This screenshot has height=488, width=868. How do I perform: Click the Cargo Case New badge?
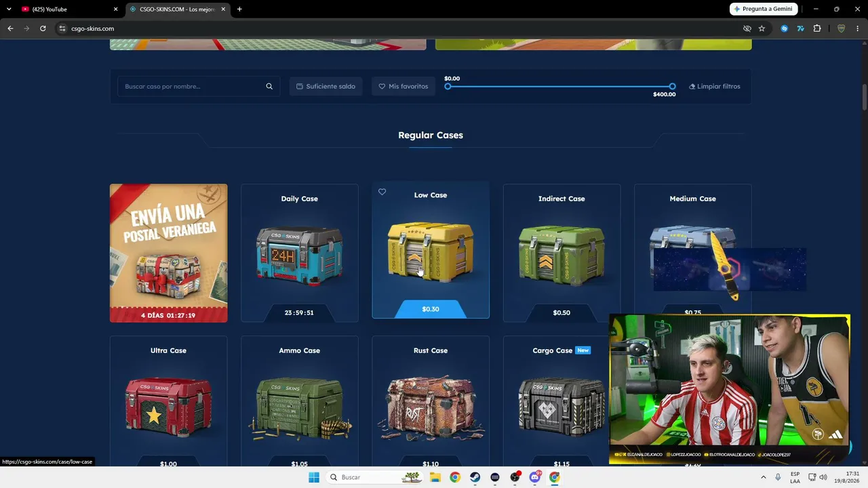(x=583, y=350)
